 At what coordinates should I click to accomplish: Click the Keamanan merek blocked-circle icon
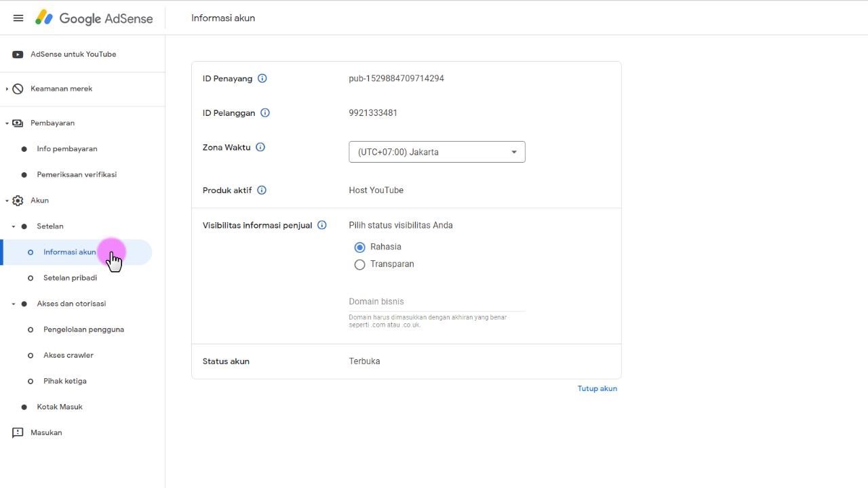(x=18, y=89)
